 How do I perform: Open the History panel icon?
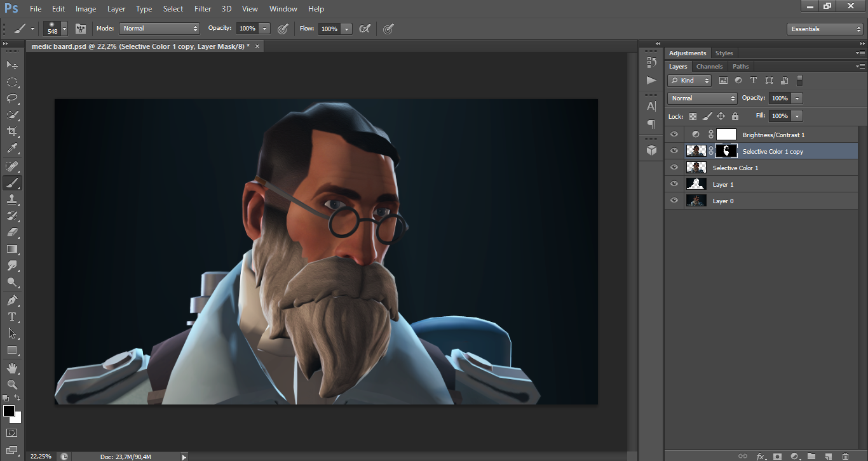click(651, 62)
